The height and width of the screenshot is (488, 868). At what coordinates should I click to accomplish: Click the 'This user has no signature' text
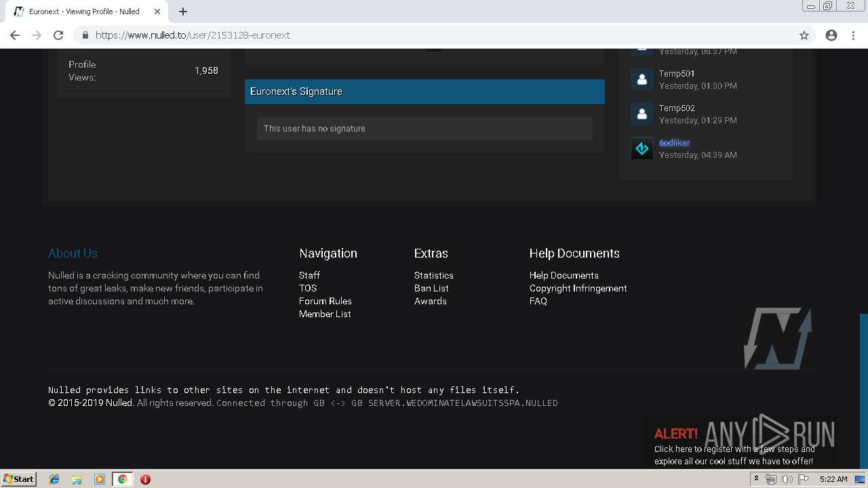tap(315, 128)
